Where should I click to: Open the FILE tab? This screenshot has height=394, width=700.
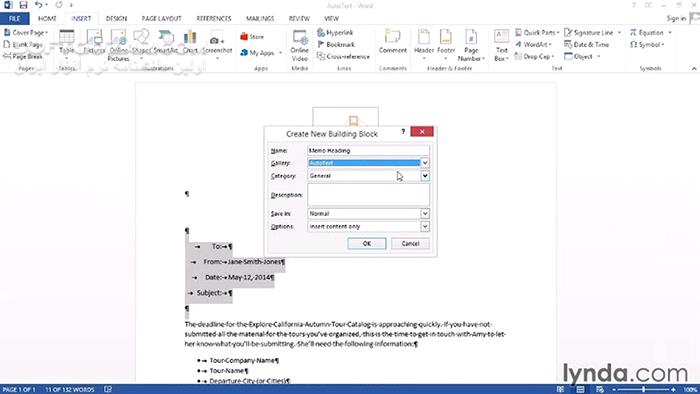pos(15,18)
